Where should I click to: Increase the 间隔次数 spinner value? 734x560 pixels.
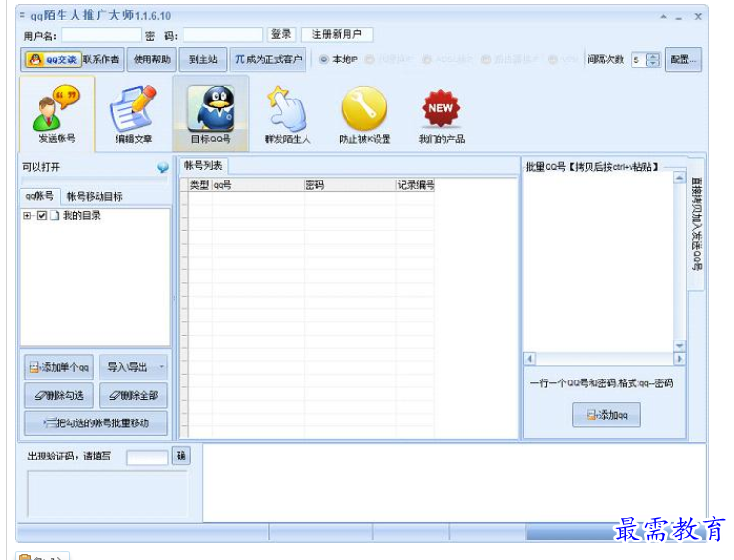[653, 56]
